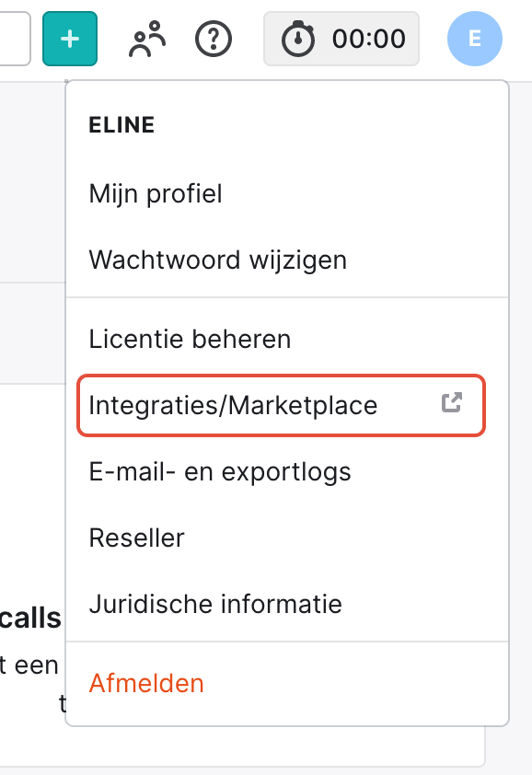The width and height of the screenshot is (532, 775).
Task: Click the 00:00 time display
Action: coord(369,39)
